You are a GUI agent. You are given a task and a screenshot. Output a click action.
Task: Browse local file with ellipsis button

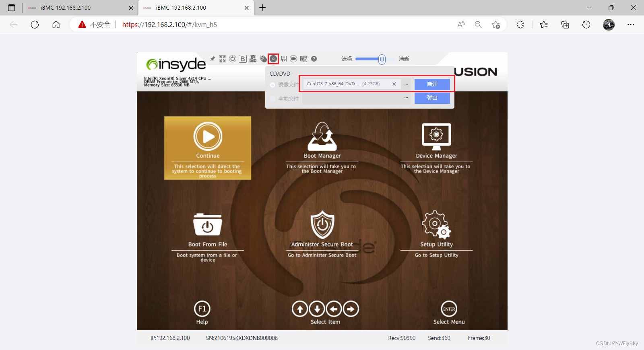[x=406, y=98]
